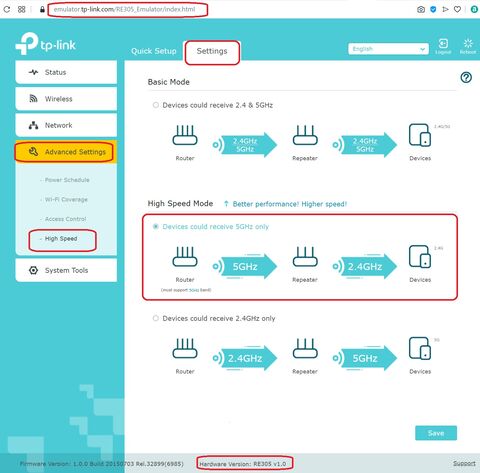480x473 pixels.
Task: Click Router icon in Basic Mode diagram
Action: 185,135
